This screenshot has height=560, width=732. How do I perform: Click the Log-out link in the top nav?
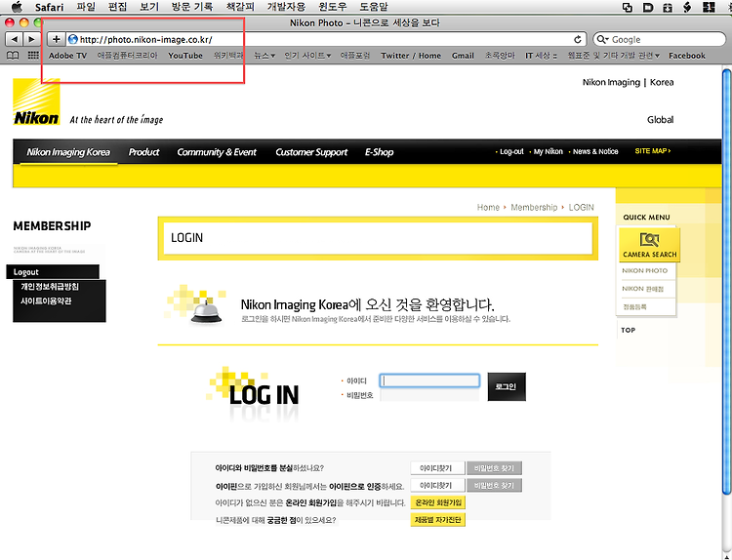click(x=511, y=151)
